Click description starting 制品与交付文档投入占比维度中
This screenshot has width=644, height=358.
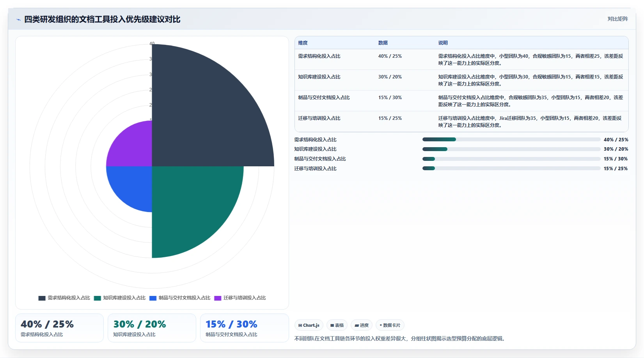[x=530, y=101]
